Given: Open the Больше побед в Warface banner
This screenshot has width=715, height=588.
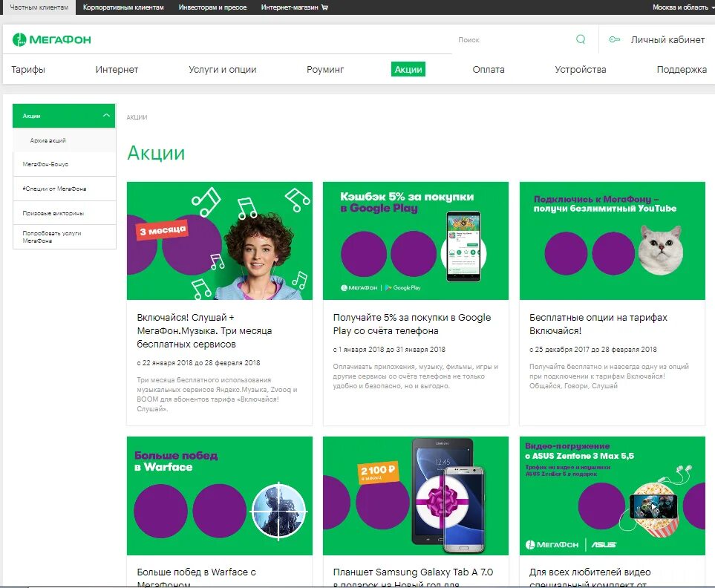Looking at the screenshot, I should pyautogui.click(x=220, y=496).
